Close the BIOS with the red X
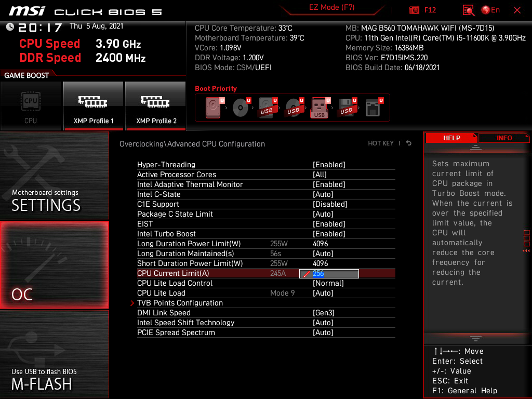This screenshot has height=399, width=532. click(517, 10)
